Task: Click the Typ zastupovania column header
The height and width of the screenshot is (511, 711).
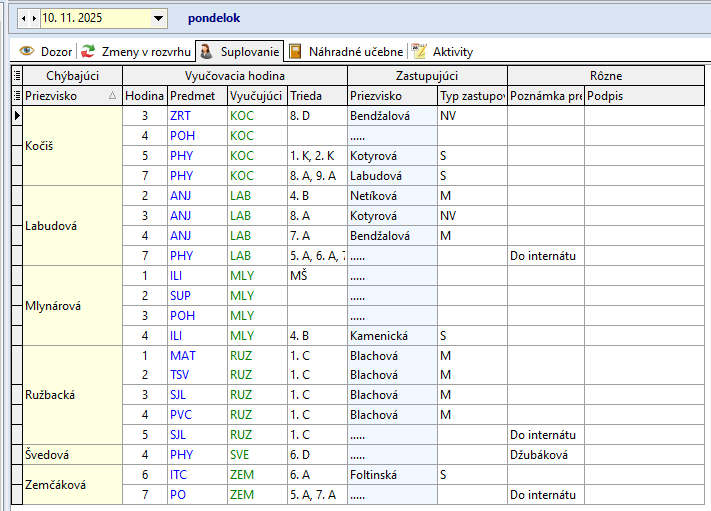Action: point(471,96)
